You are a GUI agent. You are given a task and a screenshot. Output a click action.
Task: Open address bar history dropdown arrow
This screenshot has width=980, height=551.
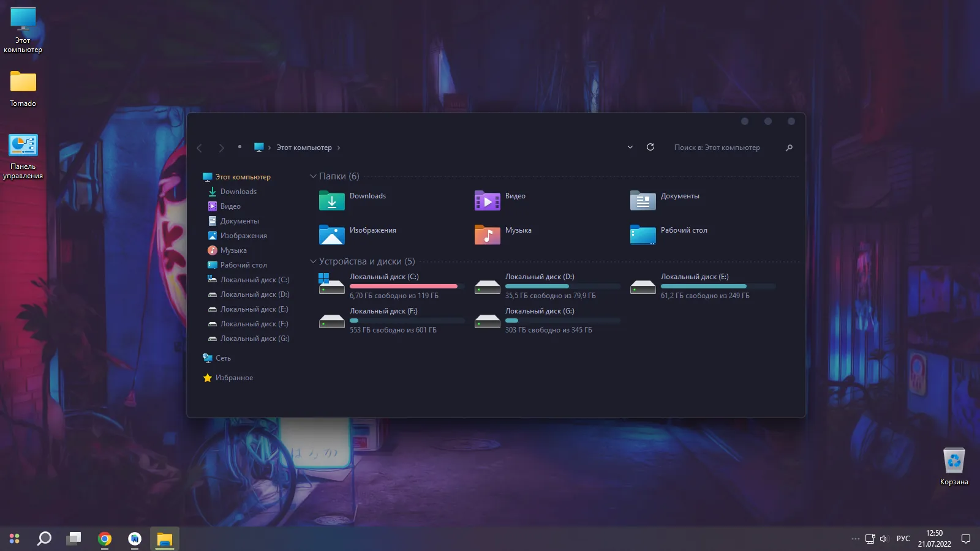(x=630, y=147)
